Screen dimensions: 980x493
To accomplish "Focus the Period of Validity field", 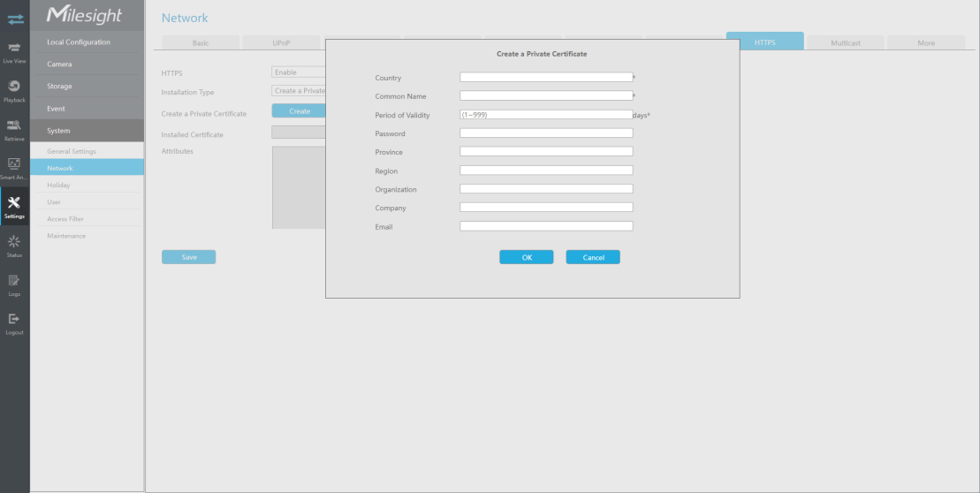I will point(546,114).
